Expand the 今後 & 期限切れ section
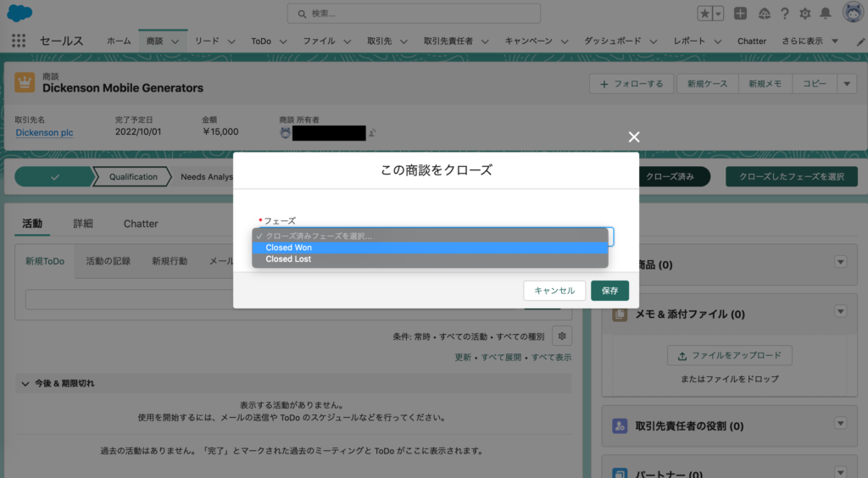This screenshot has width=868, height=478. [x=24, y=384]
